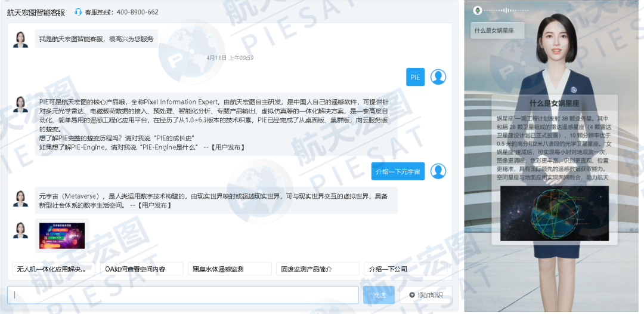Viewport: 644px width, 314px height.
Task: Open the metaverse image thumbnail in chat
Action: pyautogui.click(x=62, y=236)
